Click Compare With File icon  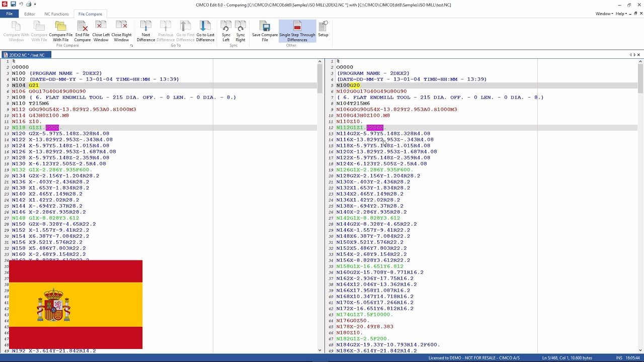tap(39, 26)
